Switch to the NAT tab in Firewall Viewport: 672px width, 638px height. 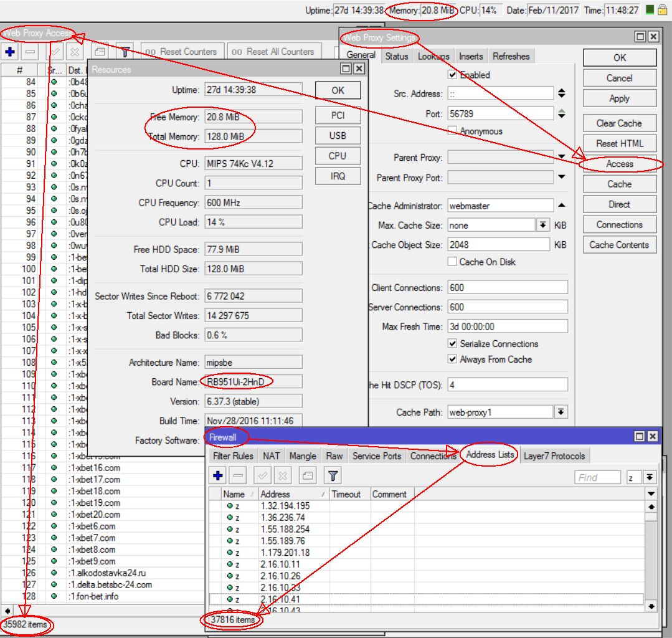271,456
